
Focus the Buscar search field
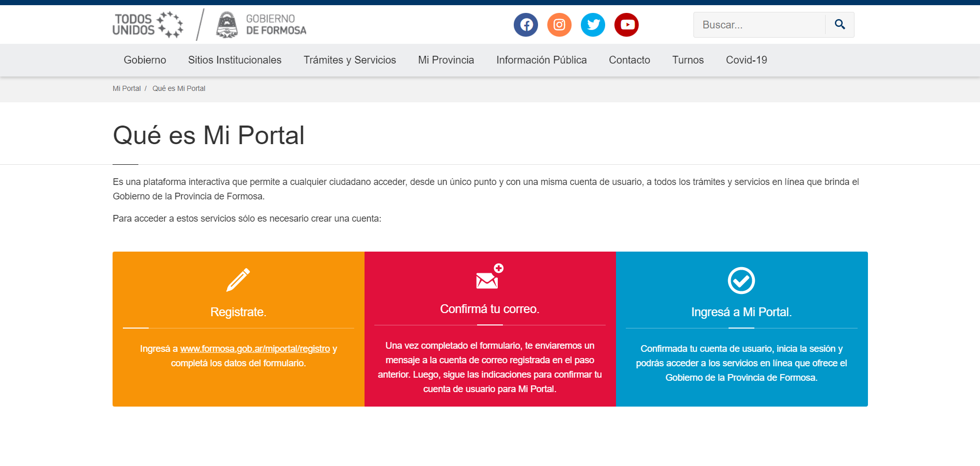[760, 25]
